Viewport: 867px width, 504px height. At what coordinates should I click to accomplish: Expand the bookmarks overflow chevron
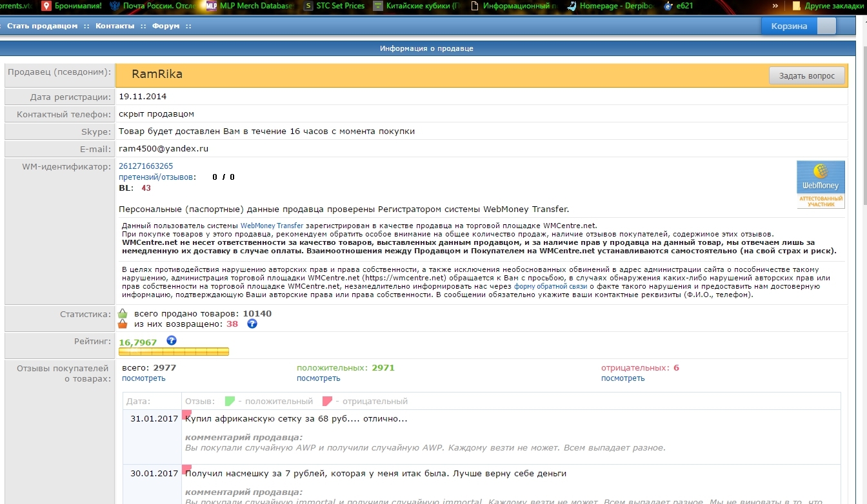tap(775, 6)
